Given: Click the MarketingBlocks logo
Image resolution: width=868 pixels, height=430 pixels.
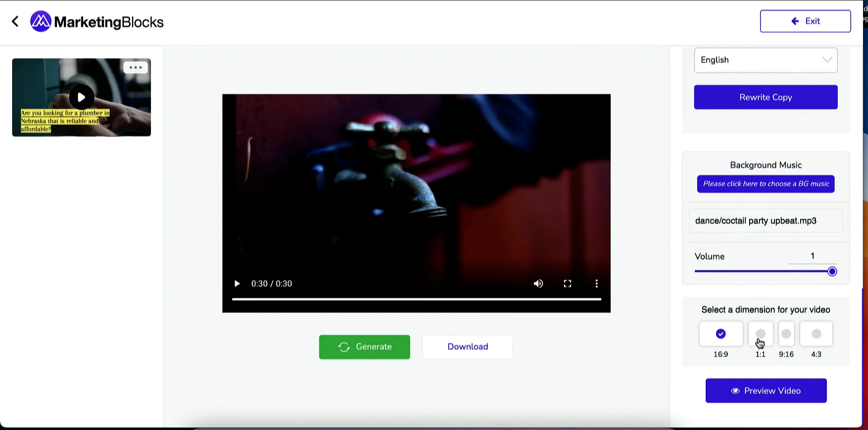Looking at the screenshot, I should [x=97, y=22].
